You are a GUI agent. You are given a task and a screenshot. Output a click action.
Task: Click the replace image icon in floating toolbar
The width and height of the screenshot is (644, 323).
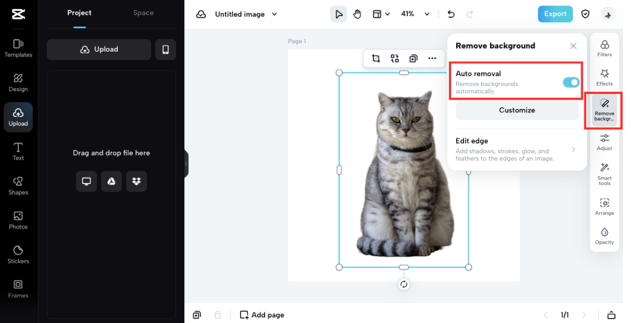click(x=395, y=58)
